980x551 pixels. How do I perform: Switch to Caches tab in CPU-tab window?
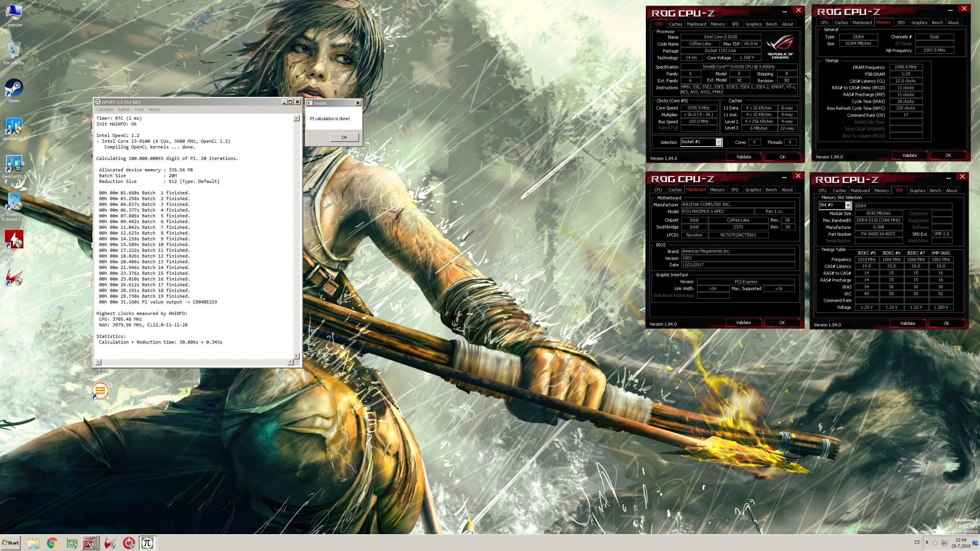coord(675,24)
